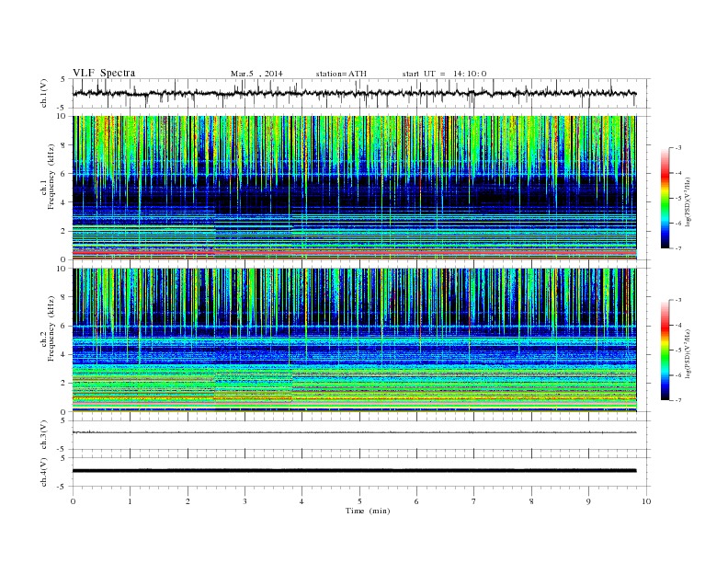Viewport: 728px width, 563px height.
Task: Select the "start UT = 14:10:0" text
Action: [x=444, y=74]
